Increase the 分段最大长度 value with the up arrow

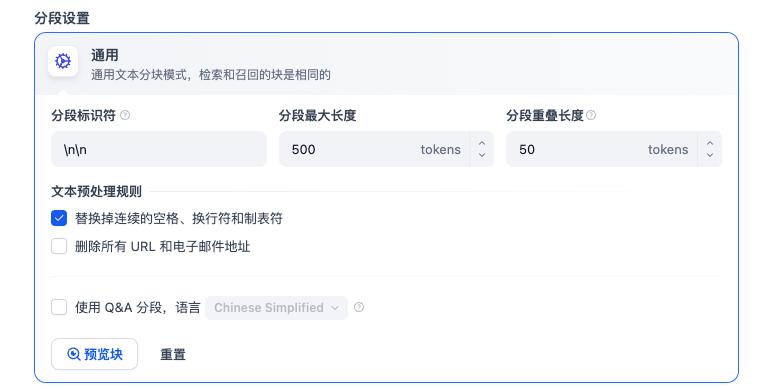(x=482, y=143)
